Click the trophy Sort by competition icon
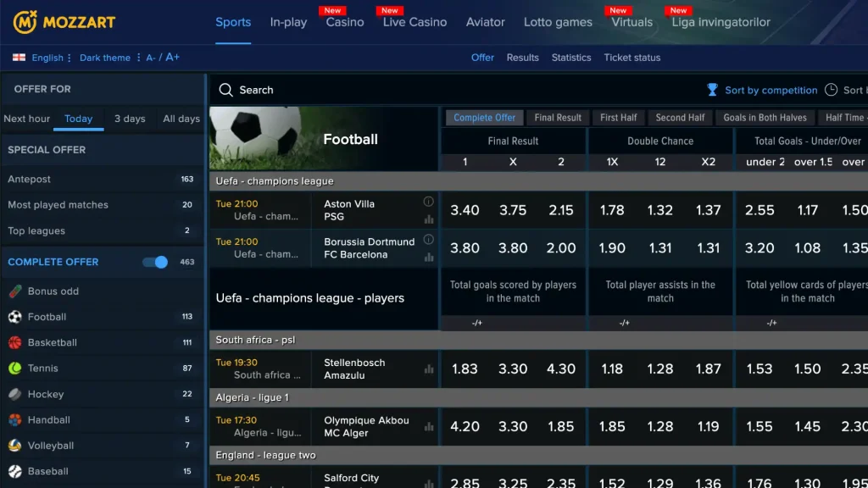The image size is (868, 488). click(x=712, y=90)
